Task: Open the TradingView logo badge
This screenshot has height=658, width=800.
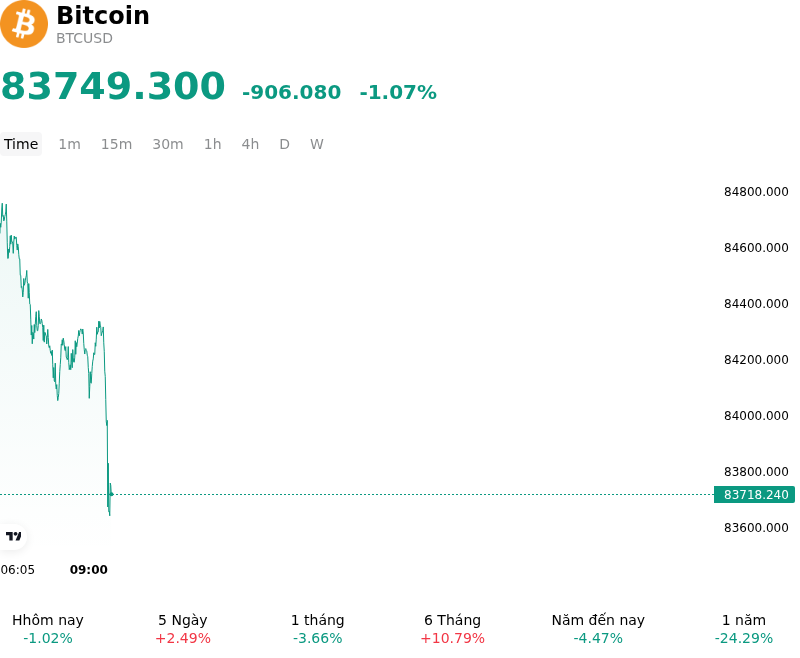Action: 13,536
